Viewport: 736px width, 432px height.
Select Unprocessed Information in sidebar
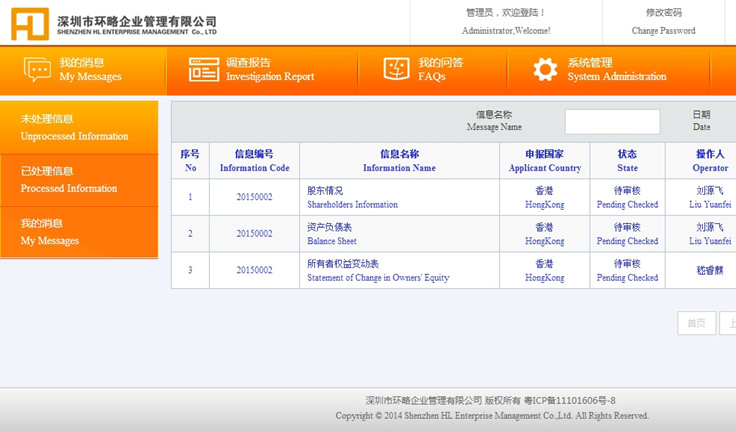(79, 128)
